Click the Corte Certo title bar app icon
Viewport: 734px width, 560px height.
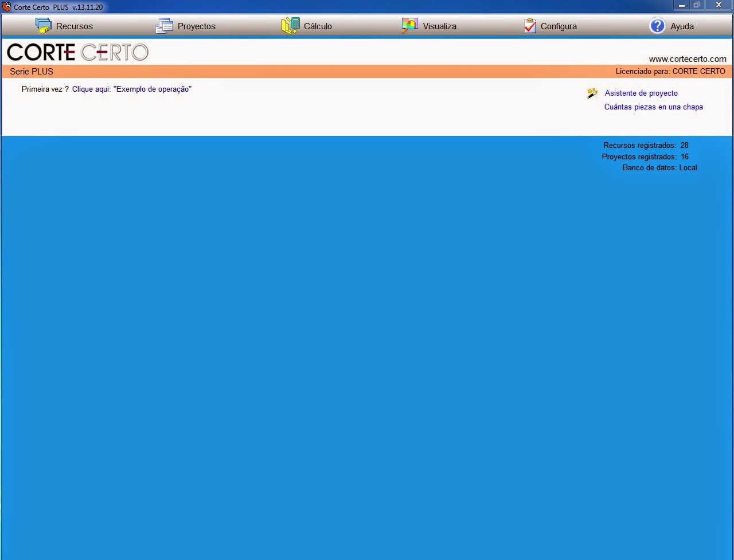(6, 7)
